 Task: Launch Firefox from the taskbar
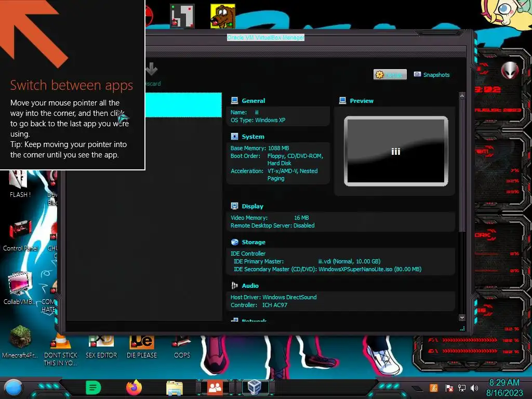coord(134,388)
